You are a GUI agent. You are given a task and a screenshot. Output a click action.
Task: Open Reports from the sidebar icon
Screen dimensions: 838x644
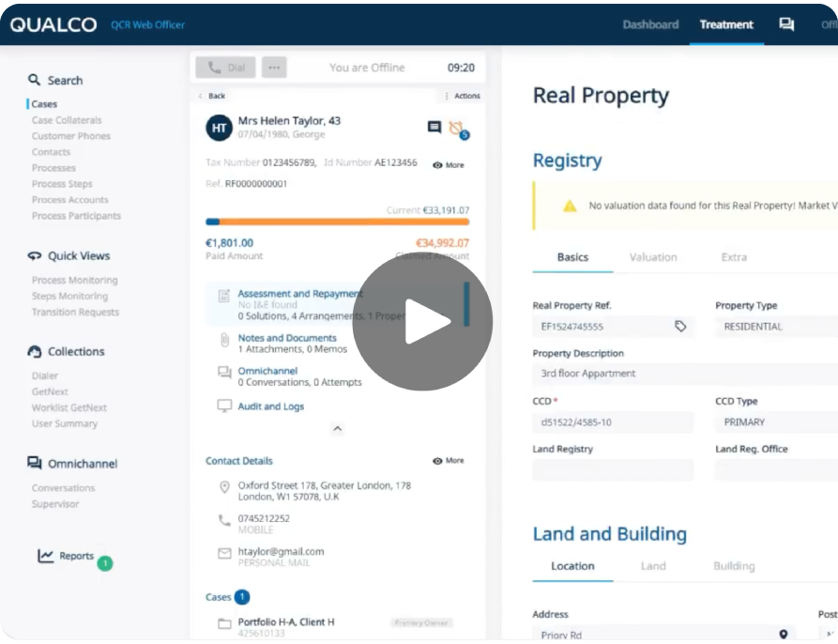pyautogui.click(x=46, y=555)
